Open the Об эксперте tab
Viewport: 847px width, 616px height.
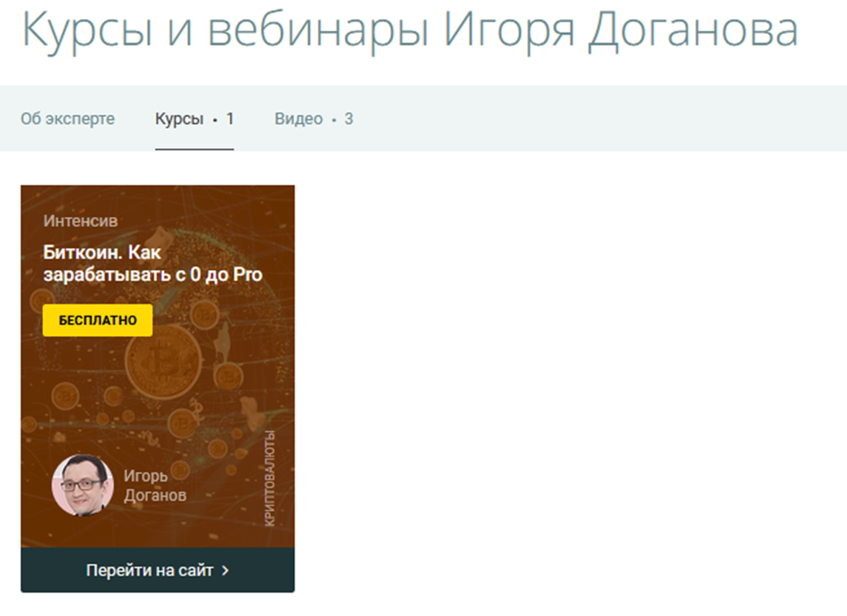click(67, 118)
